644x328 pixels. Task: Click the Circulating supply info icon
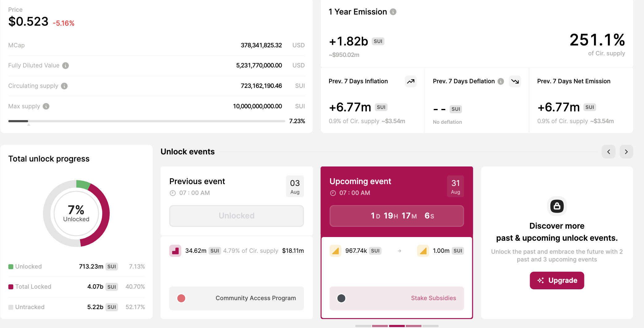(x=64, y=86)
